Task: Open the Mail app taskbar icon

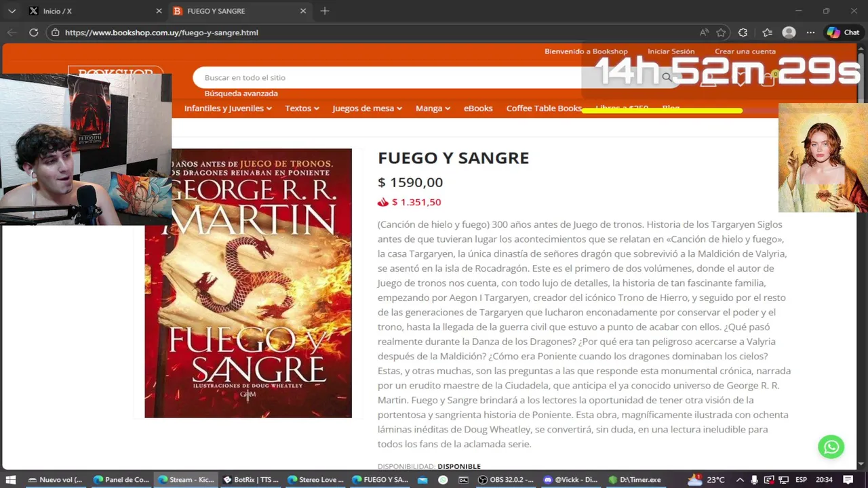Action: pos(422,480)
